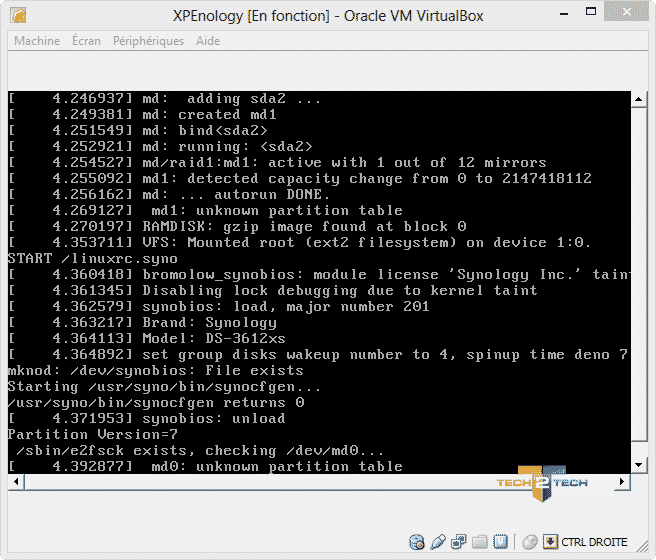Open the Périphériques menu
The width and height of the screenshot is (656, 560).
[x=148, y=41]
